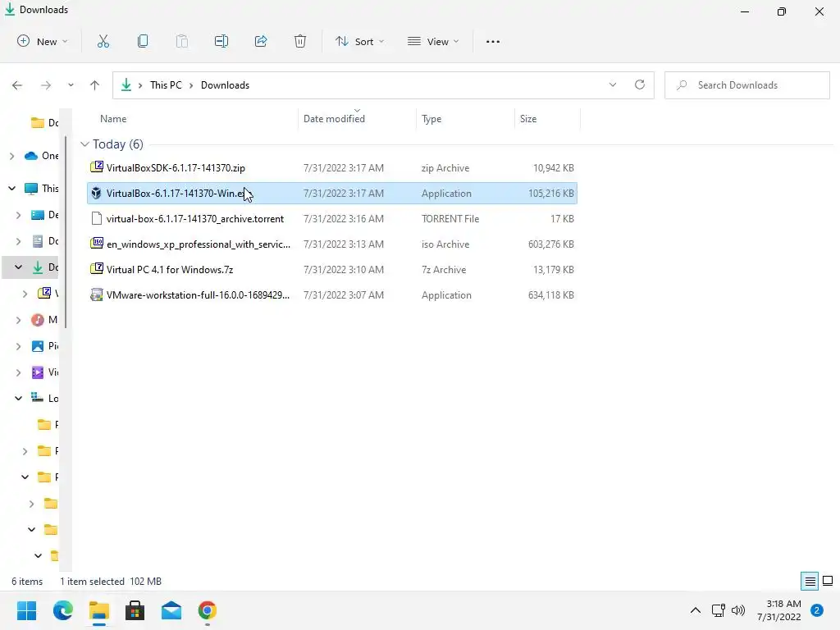Open clock showing 3:18 AM 7/31/2022
The width and height of the screenshot is (840, 630).
tap(779, 610)
